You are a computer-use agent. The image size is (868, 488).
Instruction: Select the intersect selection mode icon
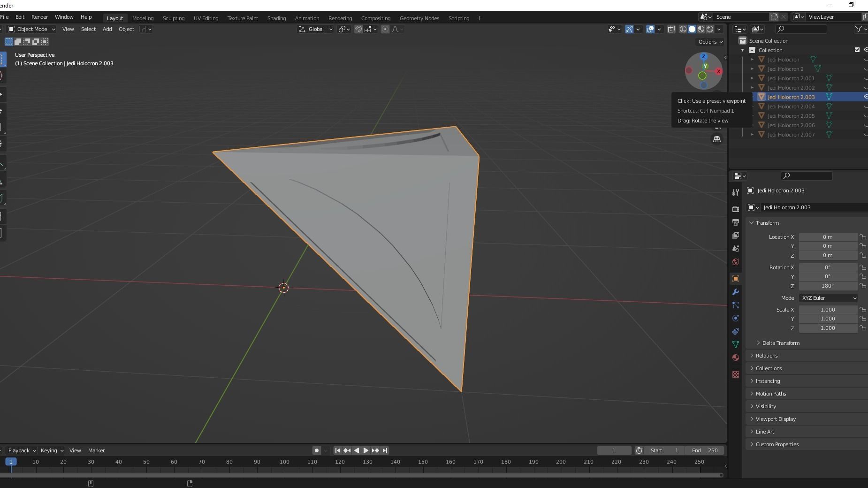click(45, 42)
